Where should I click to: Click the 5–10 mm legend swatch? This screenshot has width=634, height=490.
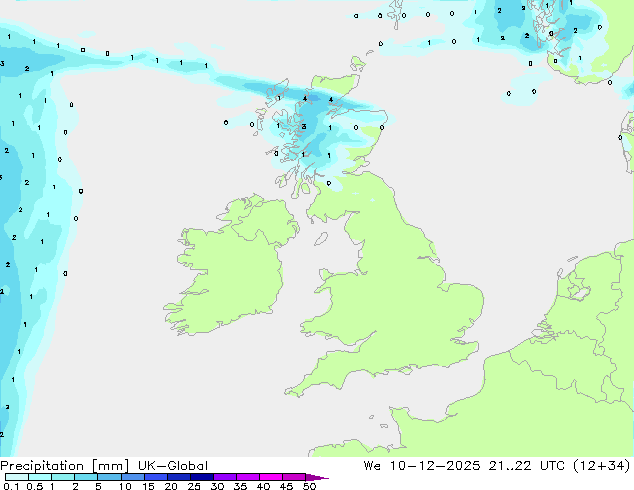pyautogui.click(x=109, y=477)
